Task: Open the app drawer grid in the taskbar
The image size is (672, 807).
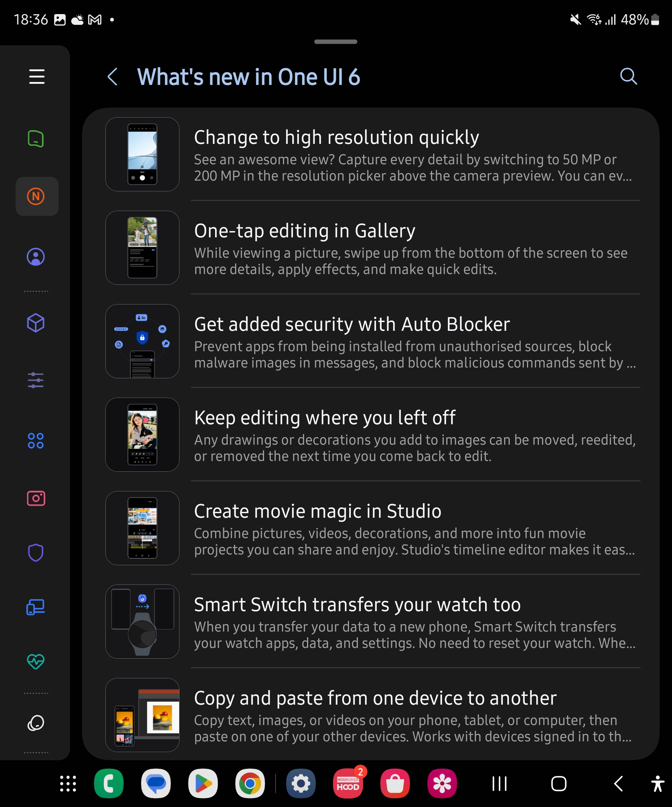Action: 68,784
